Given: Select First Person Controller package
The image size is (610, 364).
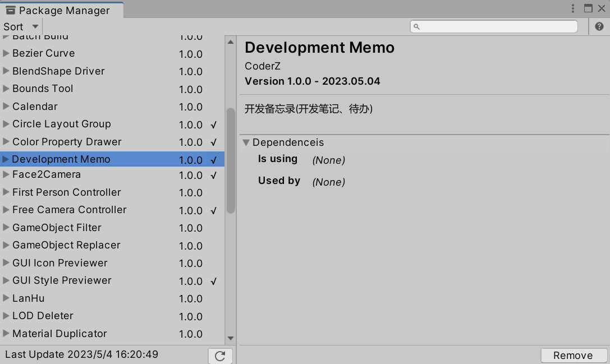Looking at the screenshot, I should pos(112,192).
